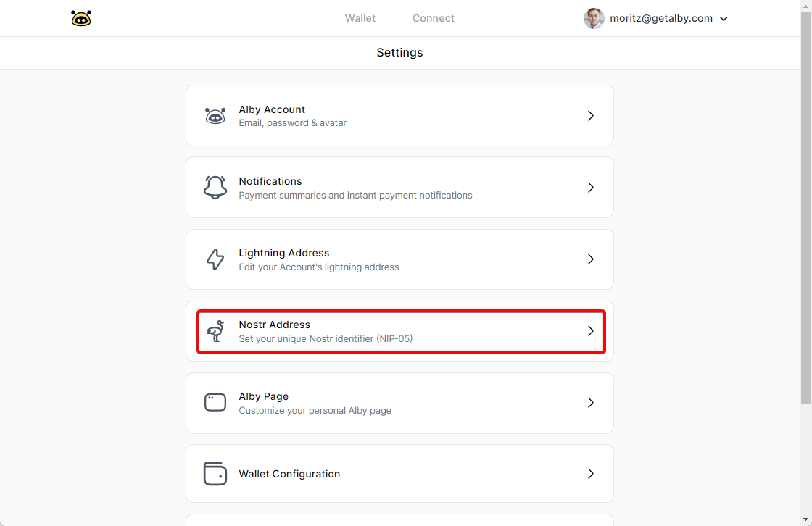Image resolution: width=812 pixels, height=526 pixels.
Task: Go to the Wallet tab
Action: (360, 18)
